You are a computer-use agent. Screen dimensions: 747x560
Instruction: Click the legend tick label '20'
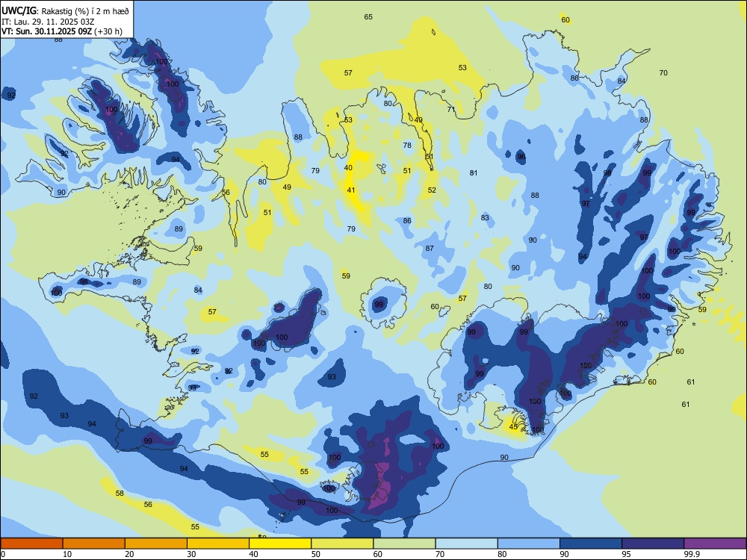(129, 554)
